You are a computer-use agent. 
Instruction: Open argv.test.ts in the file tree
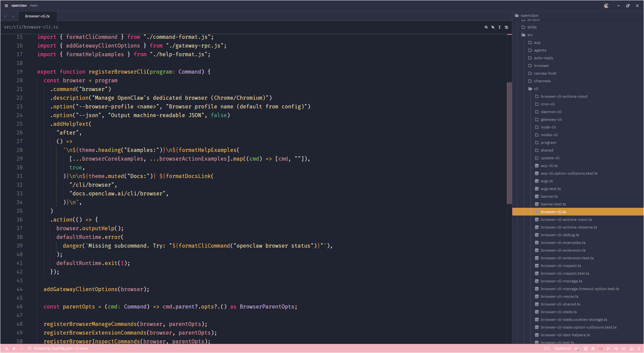pyautogui.click(x=578, y=189)
